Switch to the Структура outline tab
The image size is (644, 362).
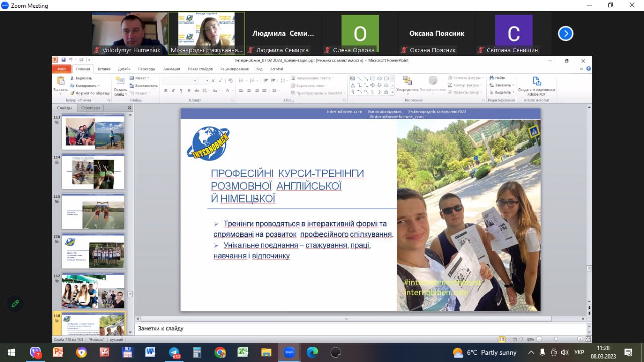click(91, 108)
